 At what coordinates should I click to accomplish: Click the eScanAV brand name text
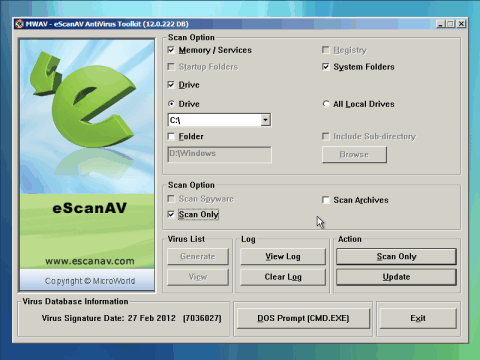point(90,208)
